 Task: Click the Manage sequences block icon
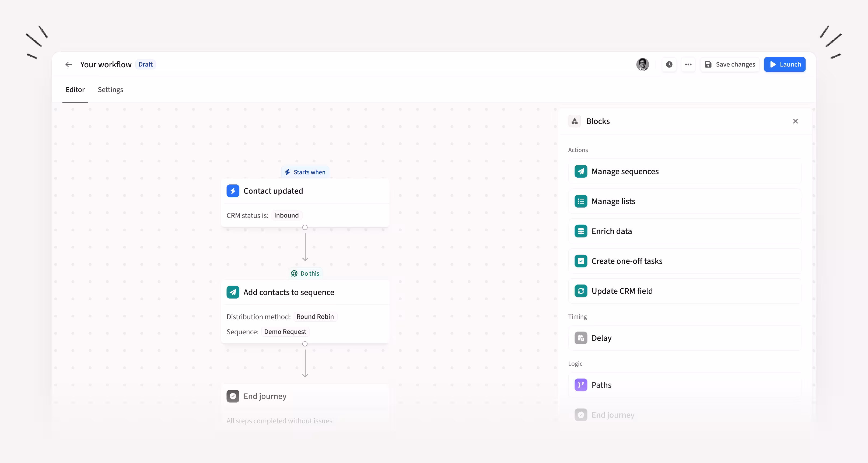point(581,171)
